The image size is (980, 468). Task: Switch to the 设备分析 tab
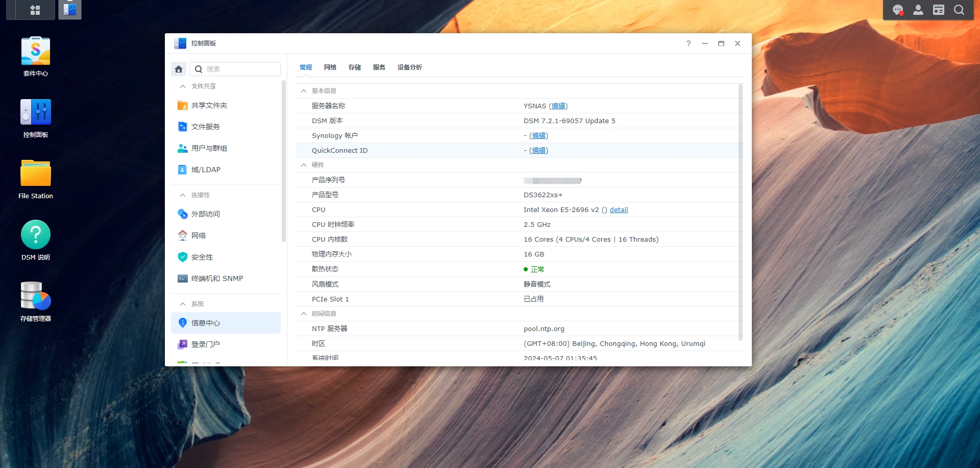[410, 67]
